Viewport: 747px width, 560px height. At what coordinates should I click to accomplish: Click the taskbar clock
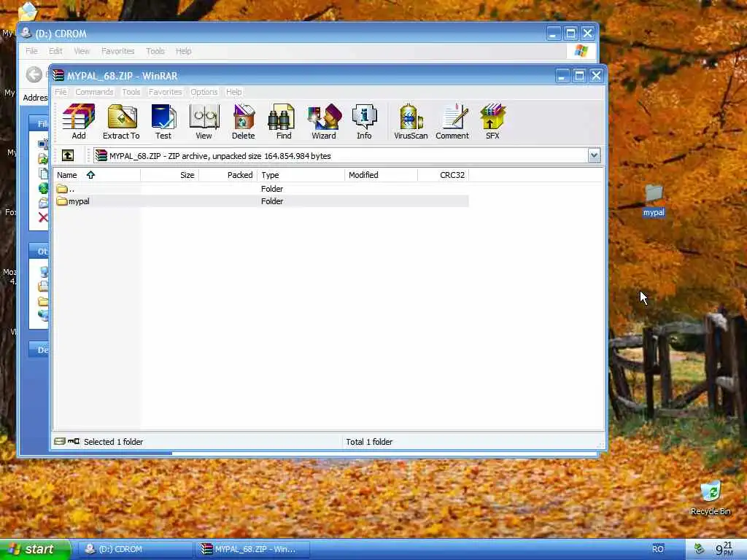click(x=724, y=549)
